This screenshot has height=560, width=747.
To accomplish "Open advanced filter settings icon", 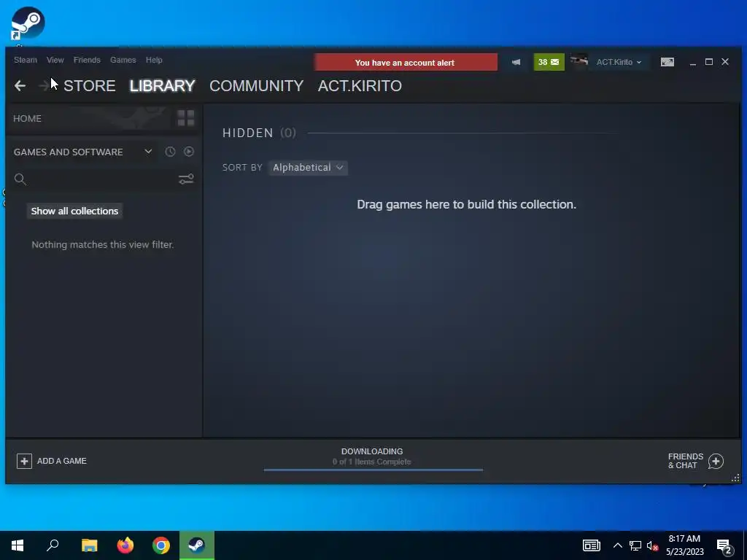I will (186, 179).
